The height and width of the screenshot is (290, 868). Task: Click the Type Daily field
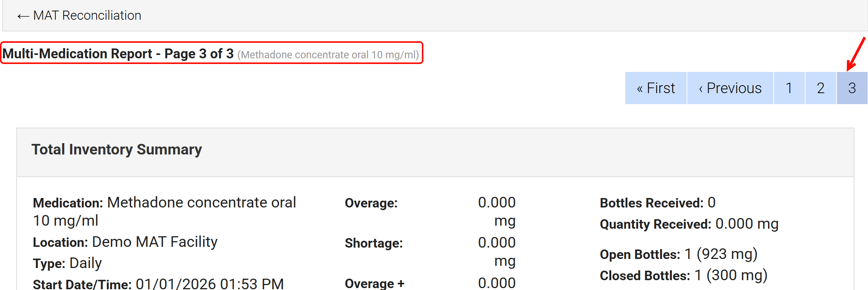click(x=67, y=263)
